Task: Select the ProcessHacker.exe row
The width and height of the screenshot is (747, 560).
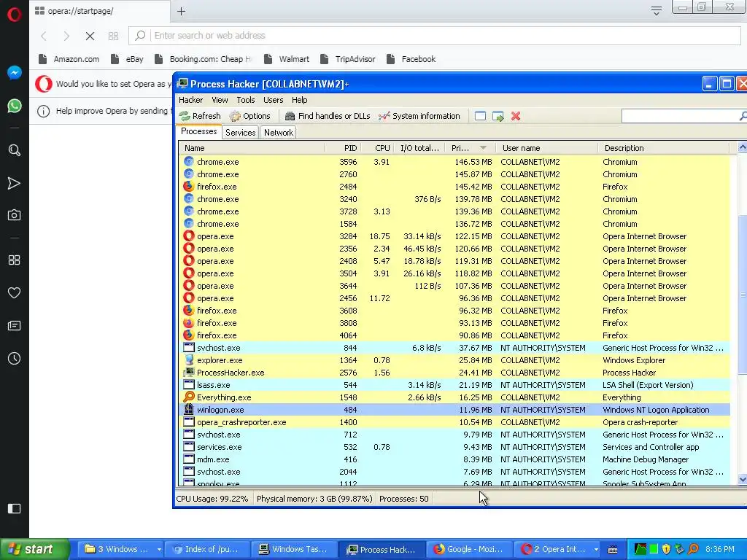Action: [454, 373]
